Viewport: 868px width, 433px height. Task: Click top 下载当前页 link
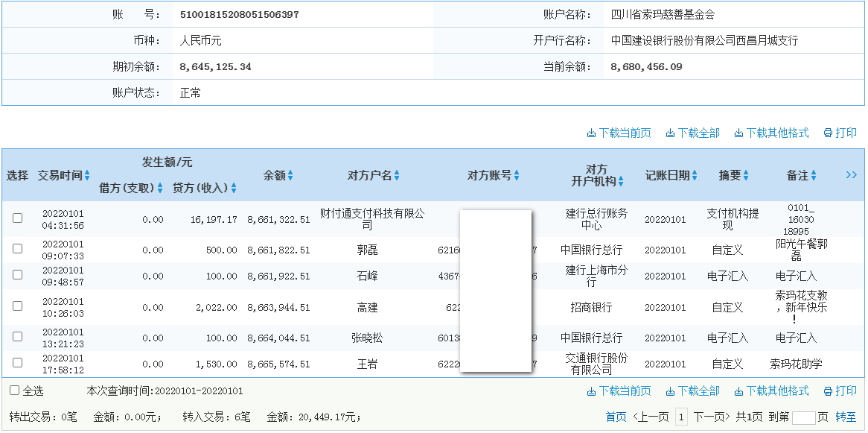619,133
